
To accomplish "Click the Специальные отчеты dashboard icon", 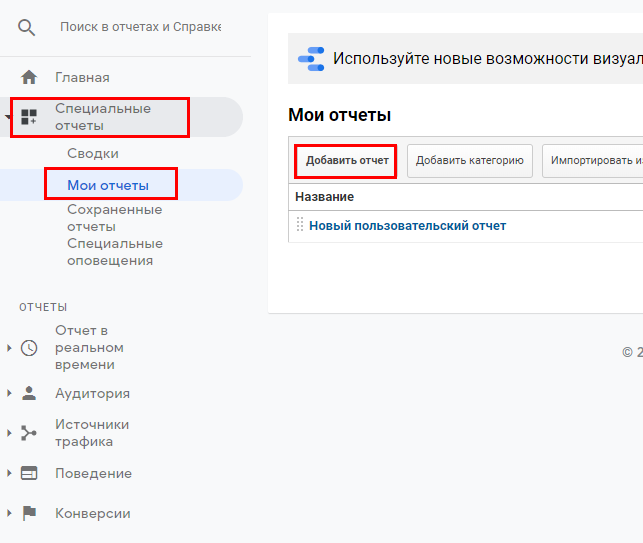I will 29,117.
